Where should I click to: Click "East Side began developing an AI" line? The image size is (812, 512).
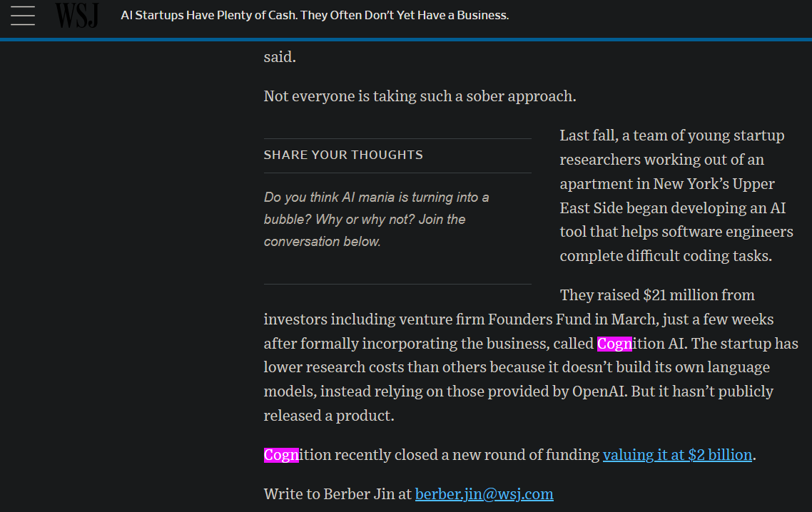coord(672,208)
